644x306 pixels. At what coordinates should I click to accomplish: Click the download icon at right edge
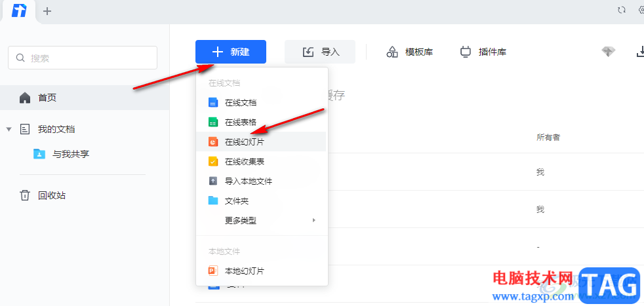pyautogui.click(x=640, y=52)
